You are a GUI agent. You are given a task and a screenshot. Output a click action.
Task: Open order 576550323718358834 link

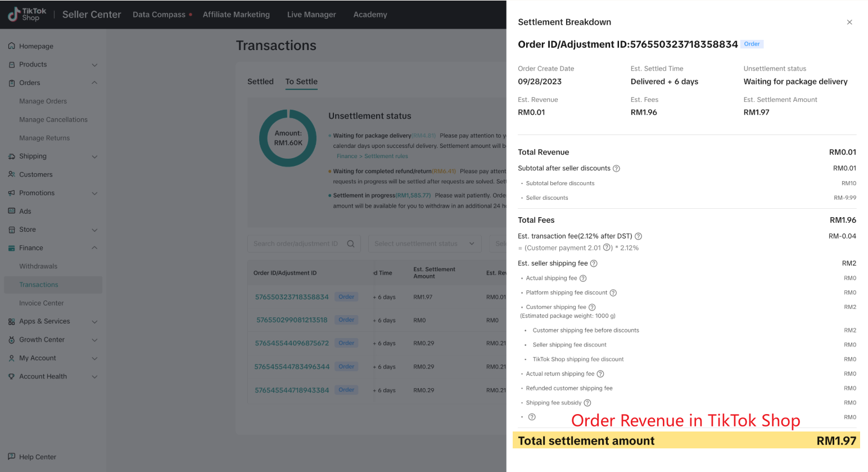point(292,297)
